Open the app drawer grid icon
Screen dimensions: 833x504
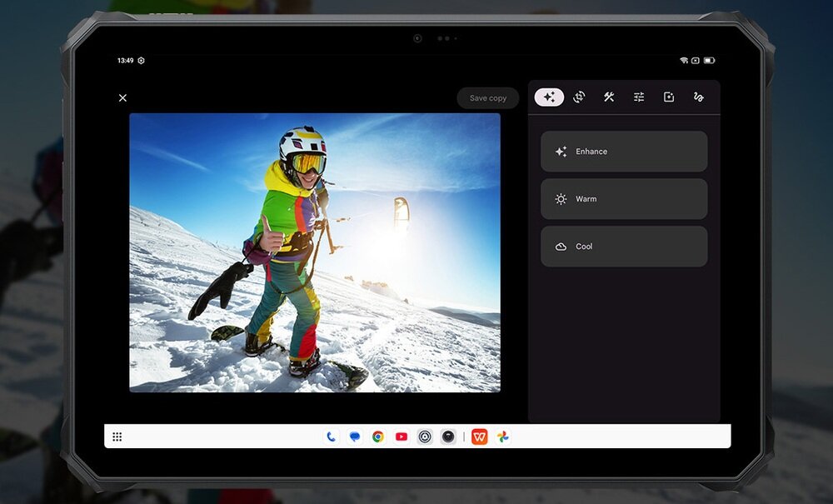point(117,437)
